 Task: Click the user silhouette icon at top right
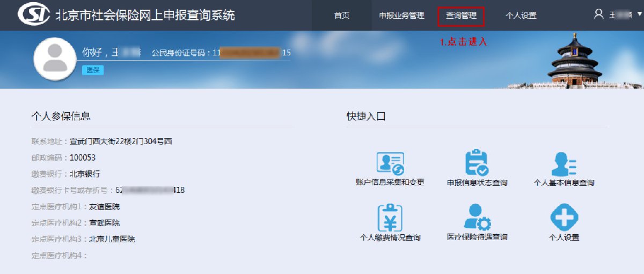599,15
